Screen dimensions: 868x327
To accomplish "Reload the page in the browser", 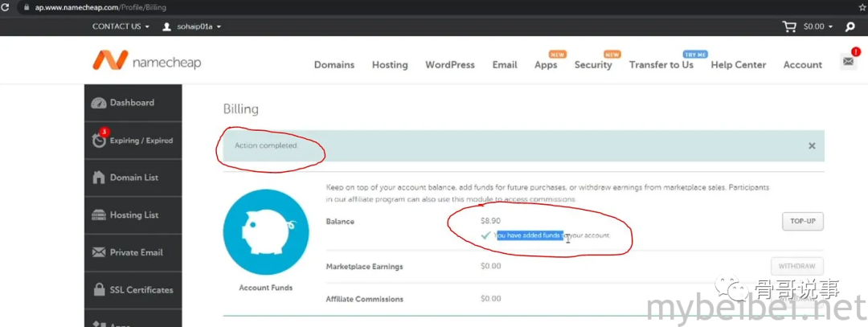I will pos(6,8).
